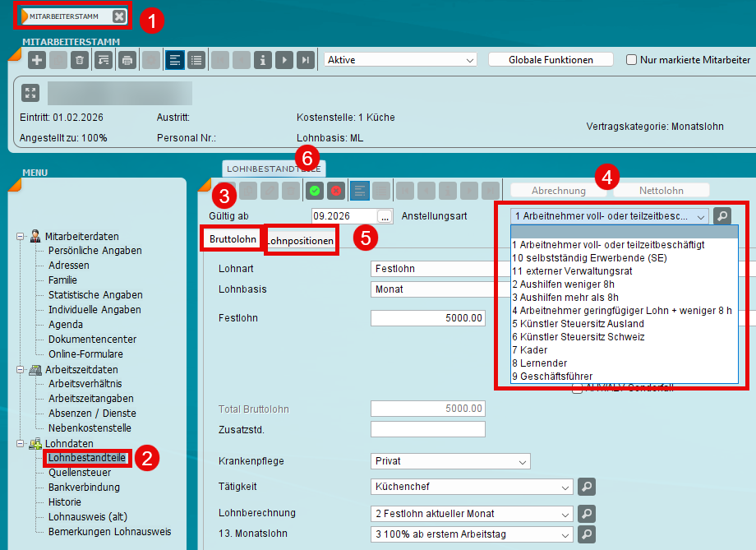Image resolution: width=756 pixels, height=550 pixels.
Task: Open the Krankenpflege dropdown
Action: (450, 461)
